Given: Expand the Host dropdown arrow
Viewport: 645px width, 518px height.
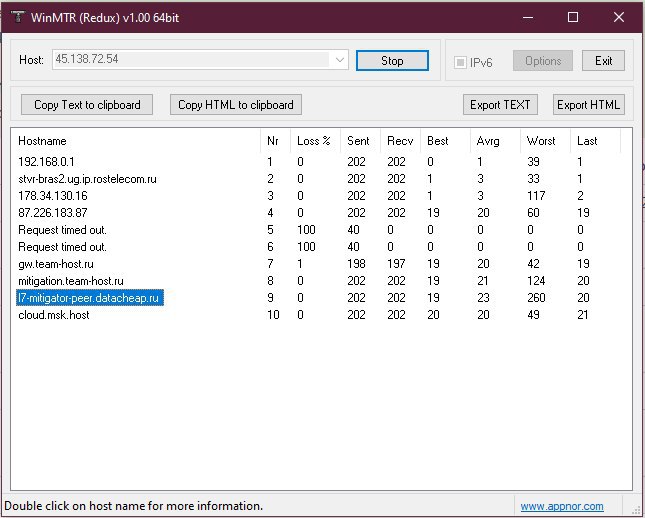Looking at the screenshot, I should point(339,60).
